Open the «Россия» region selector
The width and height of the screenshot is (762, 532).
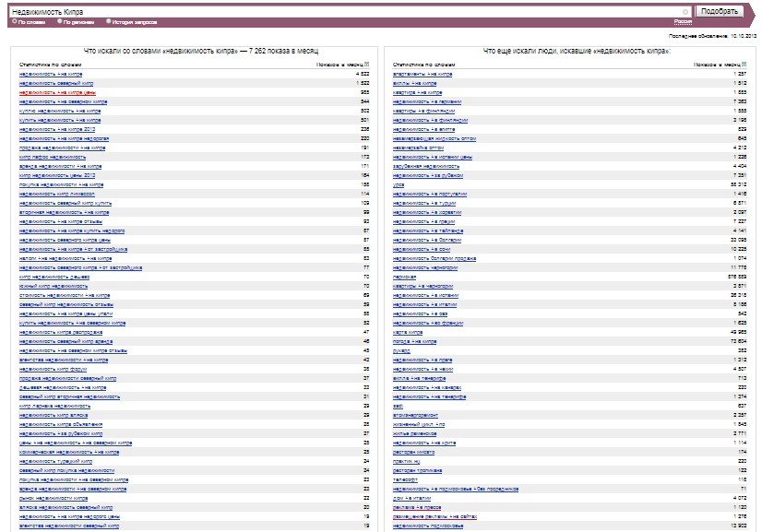point(683,22)
